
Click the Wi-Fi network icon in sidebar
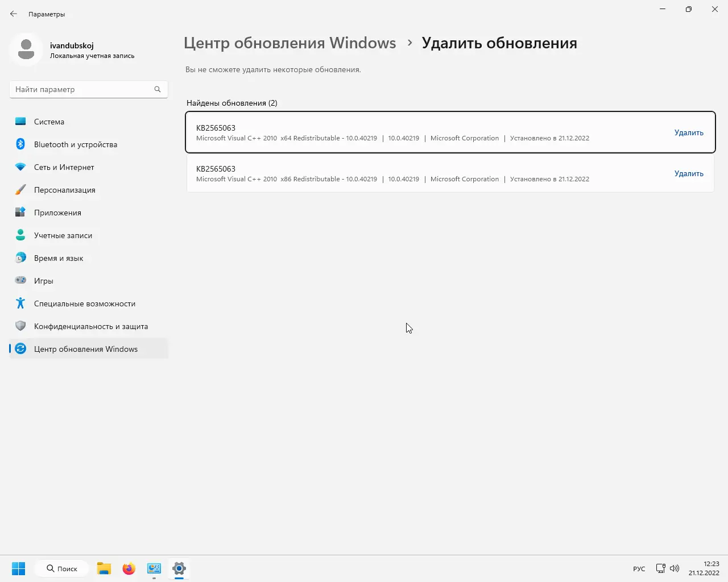pyautogui.click(x=20, y=167)
